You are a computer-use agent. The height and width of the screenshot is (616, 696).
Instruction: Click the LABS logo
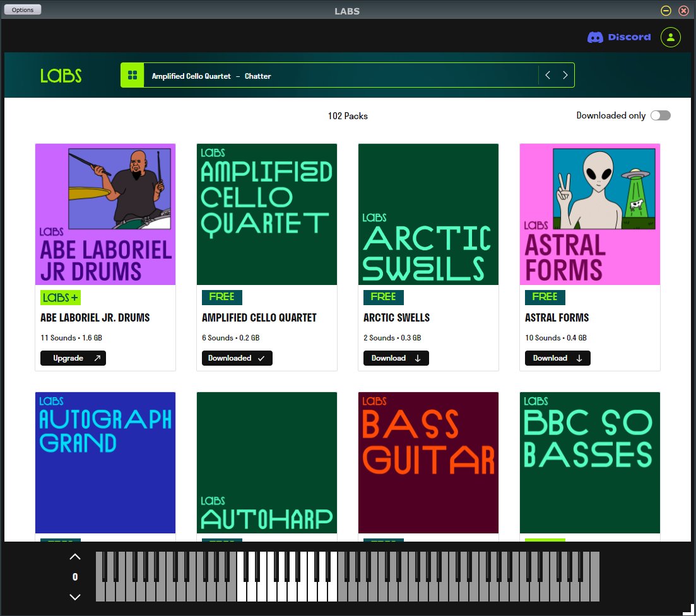click(61, 76)
